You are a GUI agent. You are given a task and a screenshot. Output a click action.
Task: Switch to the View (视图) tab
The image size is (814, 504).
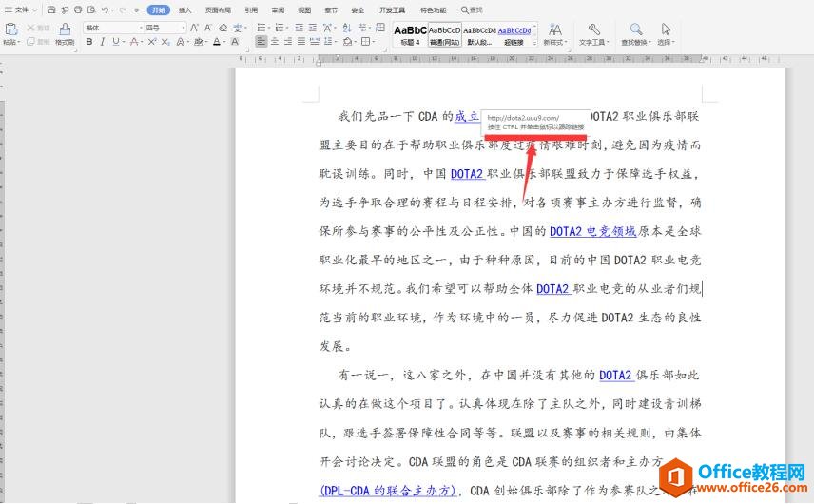click(x=304, y=10)
